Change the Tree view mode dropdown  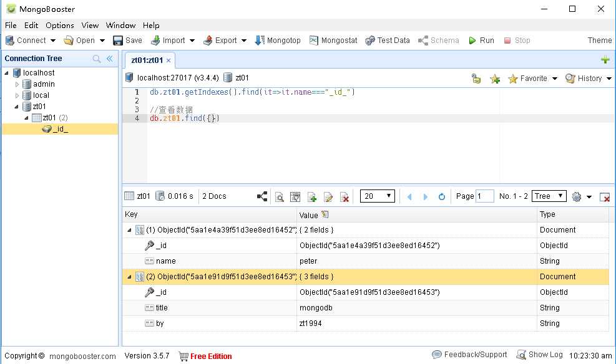pos(549,196)
